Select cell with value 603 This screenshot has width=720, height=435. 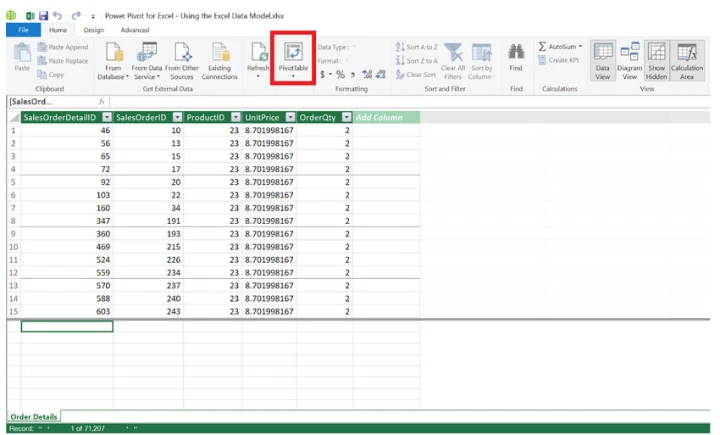pyautogui.click(x=67, y=311)
